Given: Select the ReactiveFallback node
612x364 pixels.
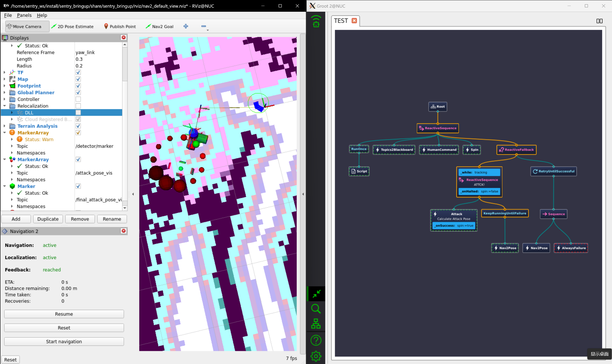Looking at the screenshot, I should point(517,150).
